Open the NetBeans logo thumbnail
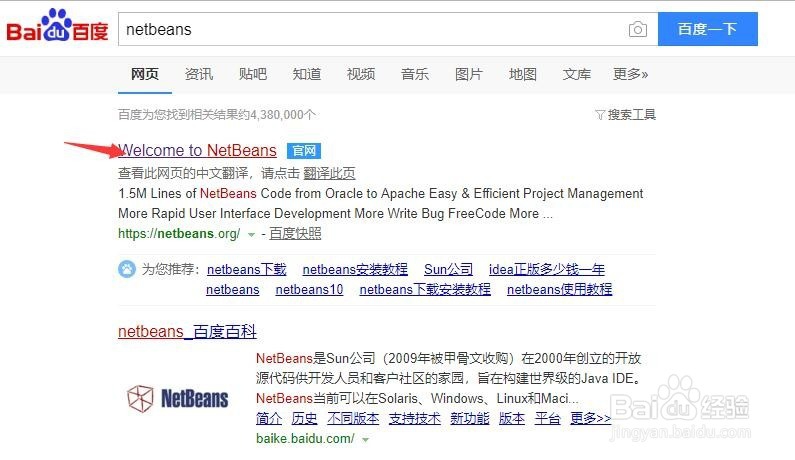This screenshot has height=460, width=795. pyautogui.click(x=177, y=399)
